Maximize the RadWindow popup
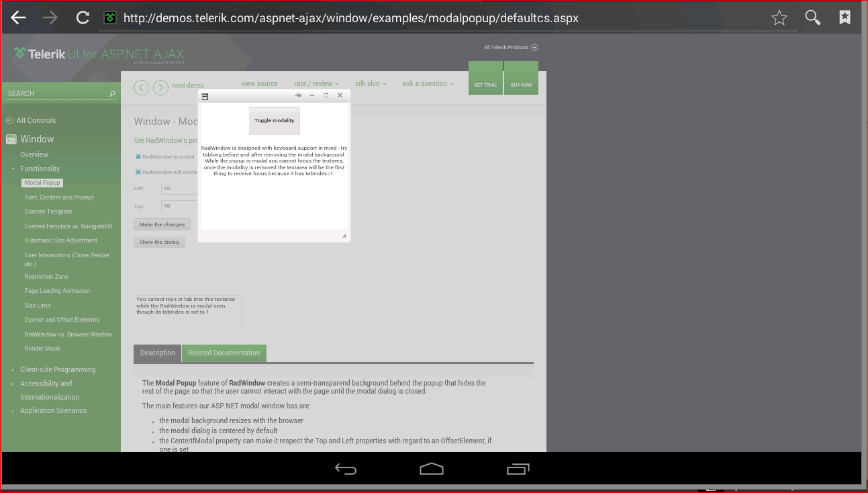The height and width of the screenshot is (493, 868). (x=326, y=95)
